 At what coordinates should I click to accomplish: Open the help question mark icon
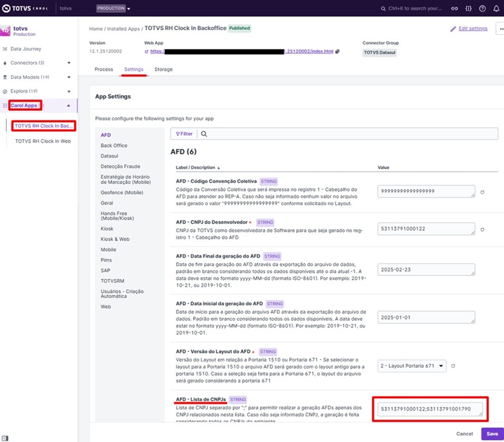(482, 8)
